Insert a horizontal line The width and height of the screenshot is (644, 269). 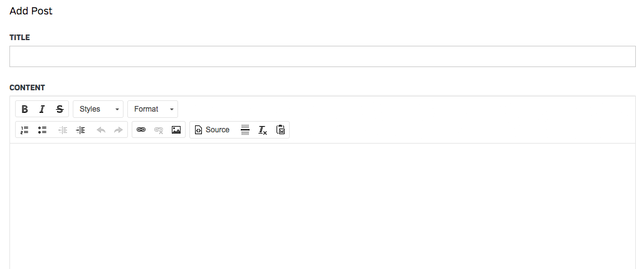tap(245, 130)
